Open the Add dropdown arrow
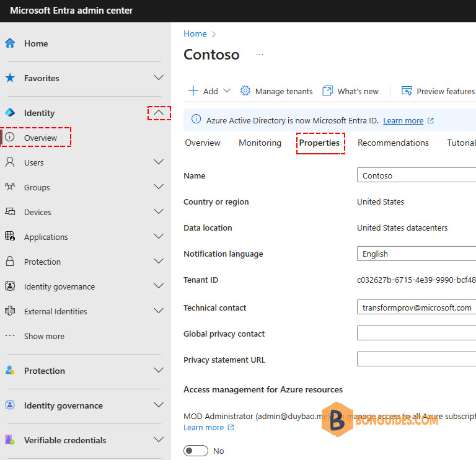This screenshot has width=476, height=460. point(227,91)
